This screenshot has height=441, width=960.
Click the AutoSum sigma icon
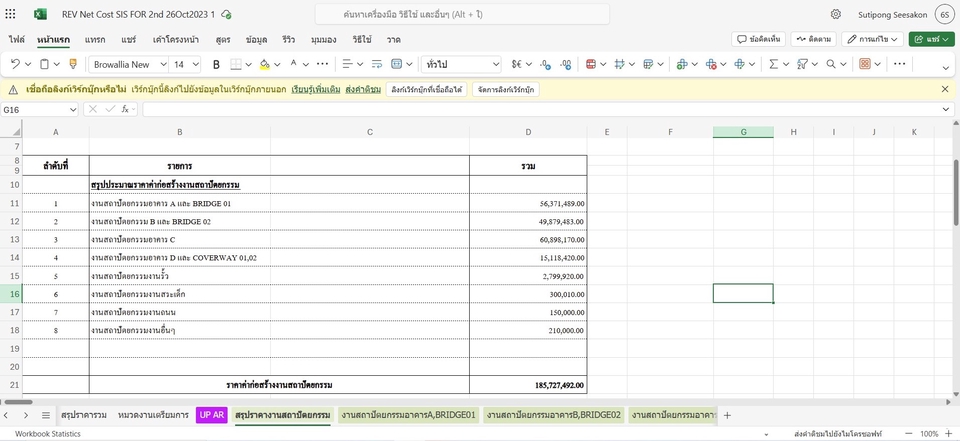pos(773,64)
